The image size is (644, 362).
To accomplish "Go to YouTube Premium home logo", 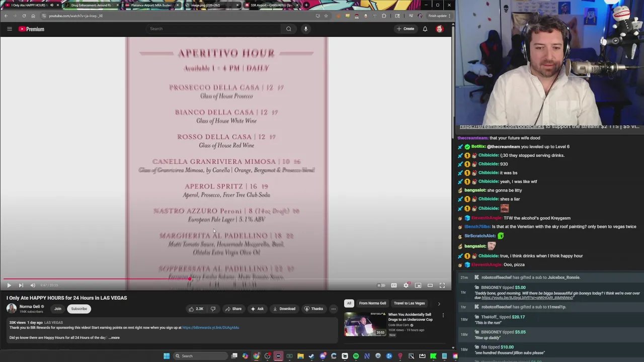I will point(32,29).
